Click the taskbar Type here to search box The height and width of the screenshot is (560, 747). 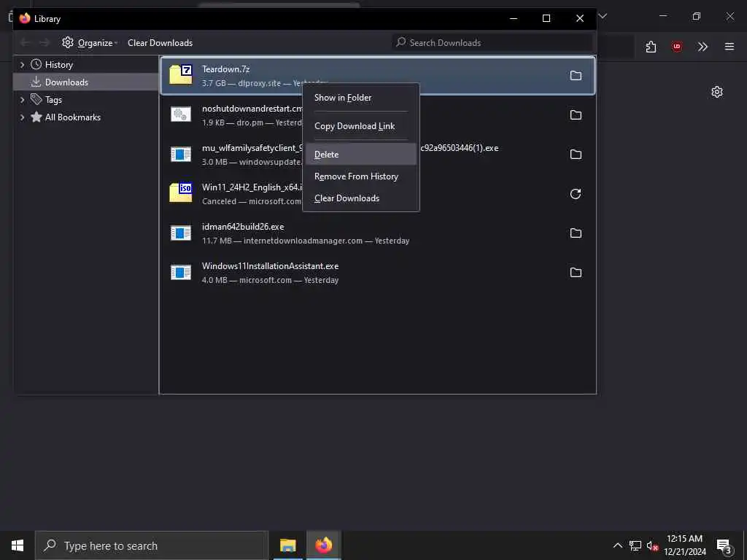point(152,545)
